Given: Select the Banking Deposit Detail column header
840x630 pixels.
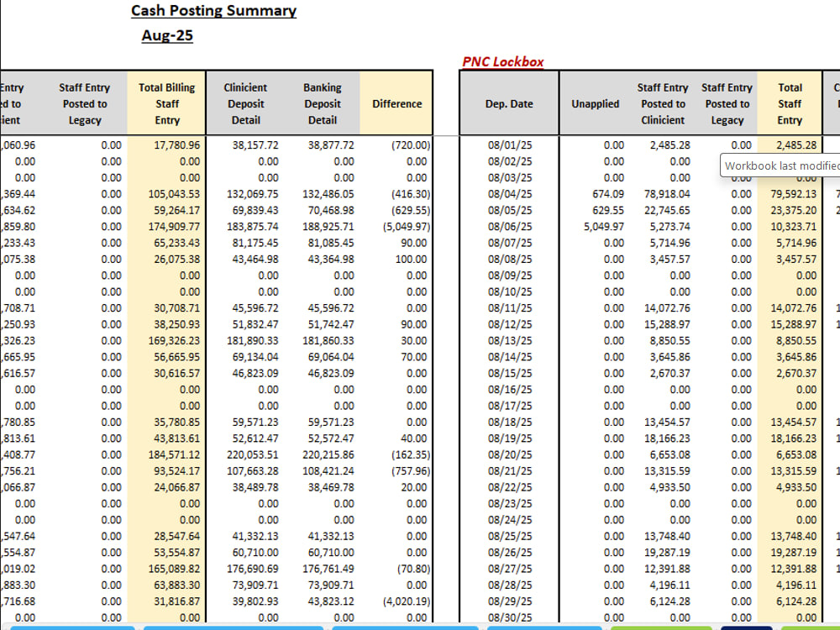Looking at the screenshot, I should click(322, 103).
